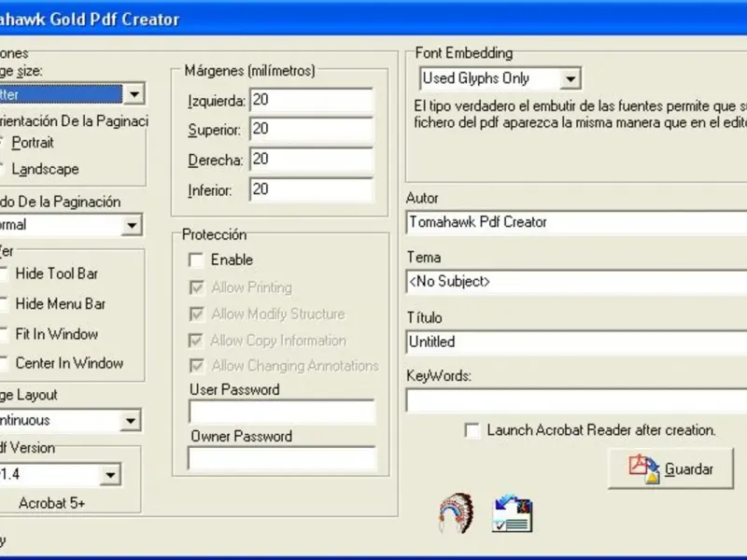Click the Derecha margin field
747x560 pixels.
[312, 160]
